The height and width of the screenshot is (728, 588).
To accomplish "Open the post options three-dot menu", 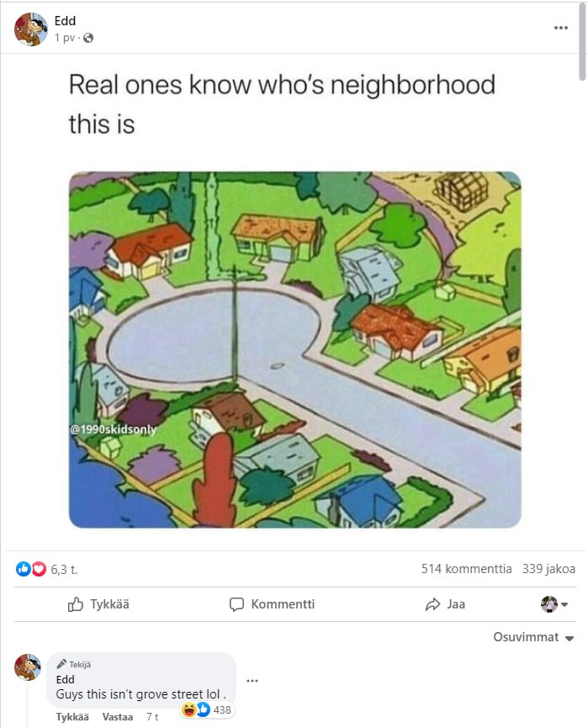I will pyautogui.click(x=560, y=28).
